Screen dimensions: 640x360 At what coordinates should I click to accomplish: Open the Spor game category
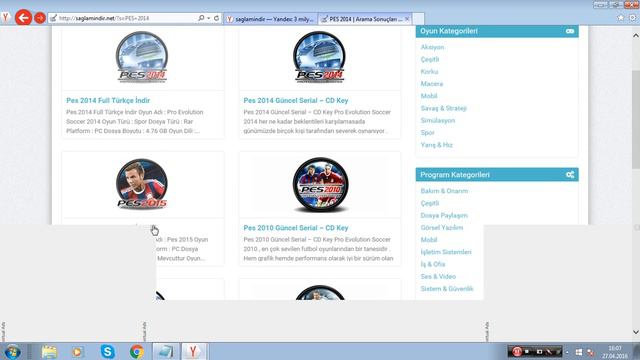tap(427, 133)
